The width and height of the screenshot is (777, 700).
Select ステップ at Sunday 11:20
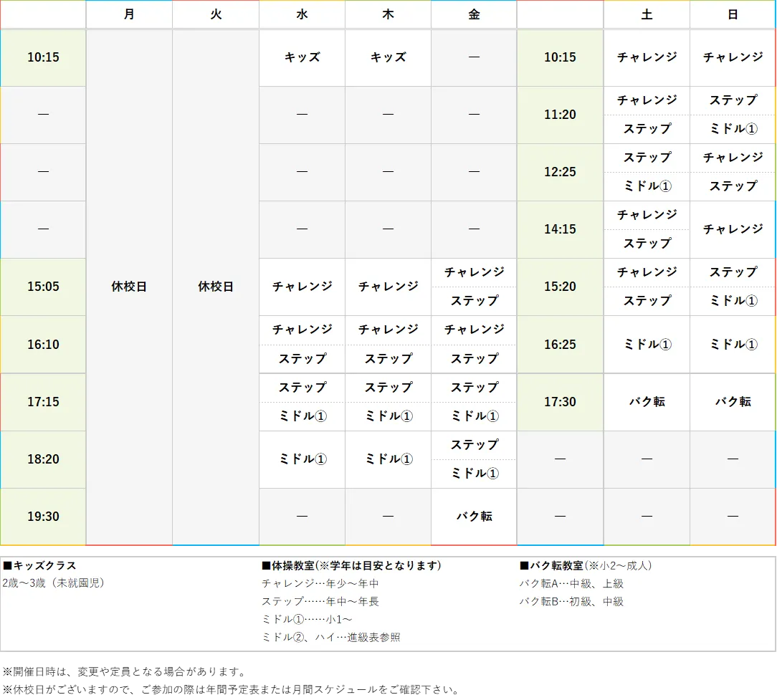pyautogui.click(x=732, y=100)
